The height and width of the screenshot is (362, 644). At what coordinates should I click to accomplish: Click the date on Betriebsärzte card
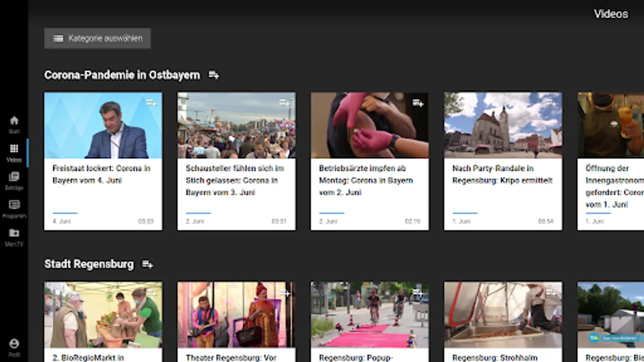point(328,221)
